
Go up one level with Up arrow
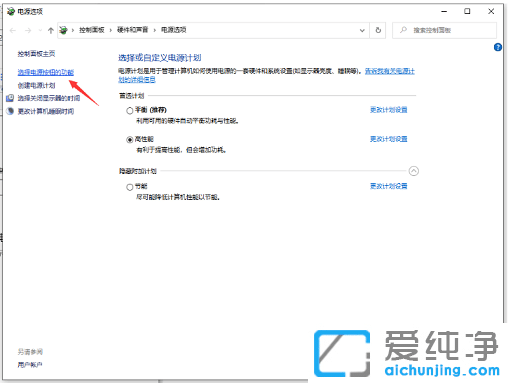pyautogui.click(x=51, y=30)
